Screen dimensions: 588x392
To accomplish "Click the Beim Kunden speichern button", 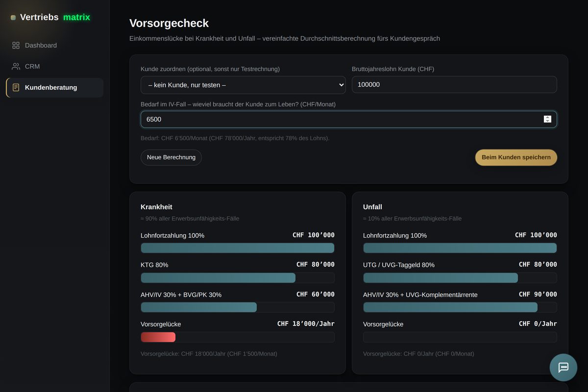I will [516, 157].
